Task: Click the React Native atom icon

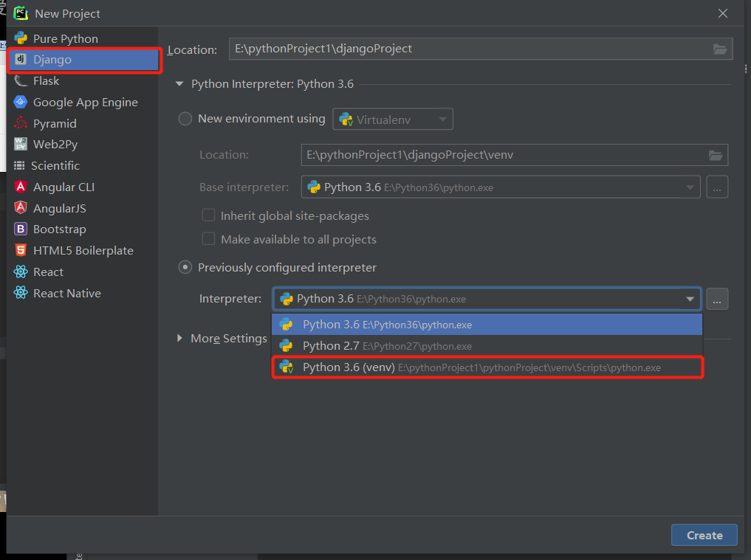Action: point(21,292)
